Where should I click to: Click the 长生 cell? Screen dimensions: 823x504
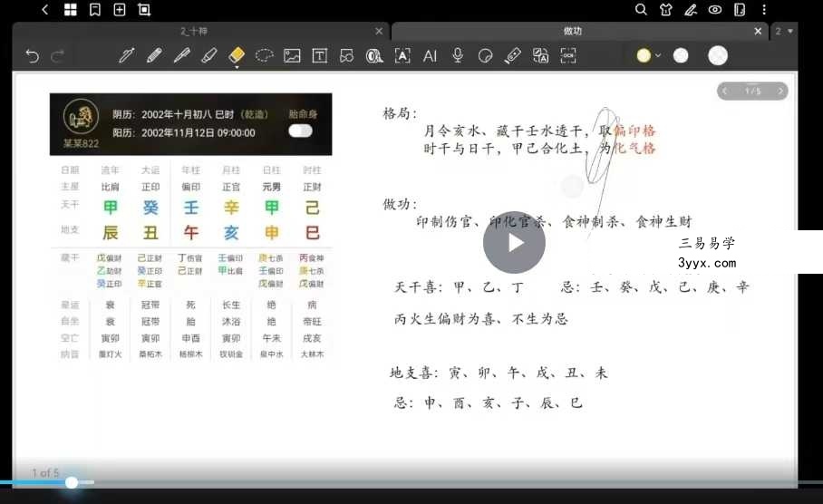pos(231,305)
